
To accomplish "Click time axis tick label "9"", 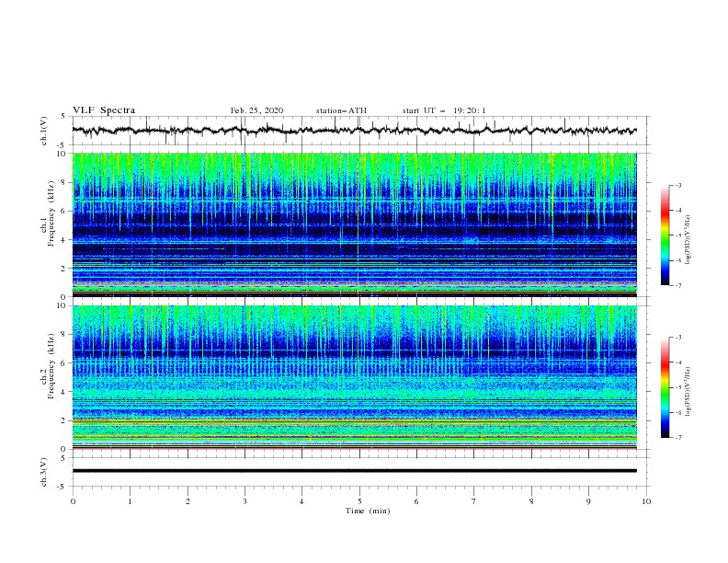I will tap(588, 501).
